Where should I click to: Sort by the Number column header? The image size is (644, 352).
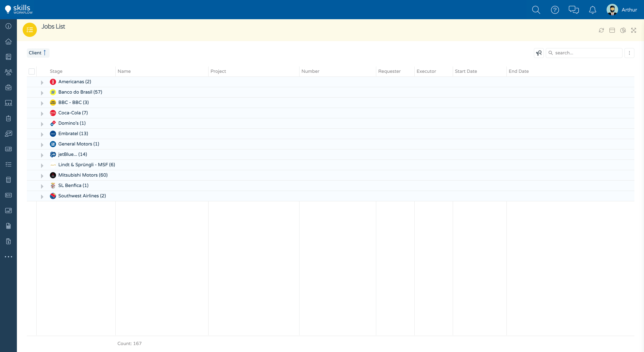(310, 71)
